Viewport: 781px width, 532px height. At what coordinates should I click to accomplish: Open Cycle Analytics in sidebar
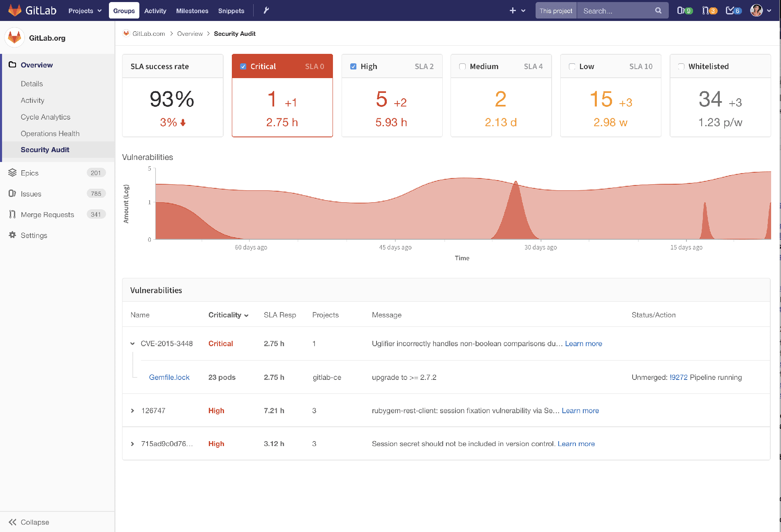point(46,117)
